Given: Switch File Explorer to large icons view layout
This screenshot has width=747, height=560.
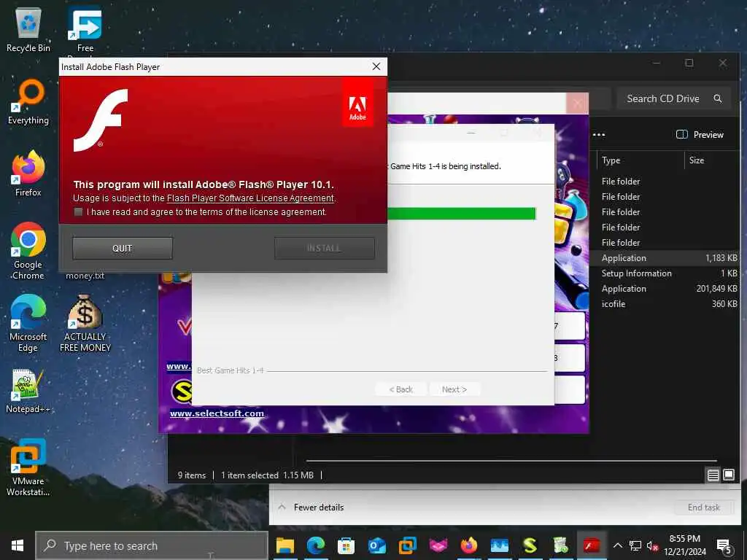Looking at the screenshot, I should [729, 475].
